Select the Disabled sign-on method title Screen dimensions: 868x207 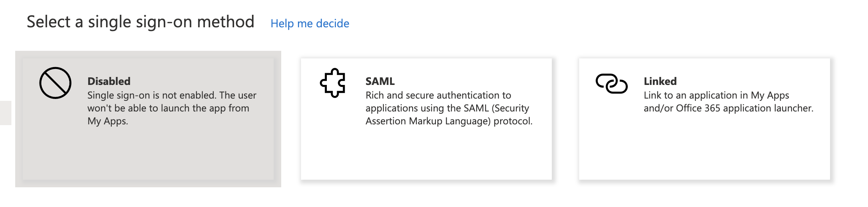(109, 81)
